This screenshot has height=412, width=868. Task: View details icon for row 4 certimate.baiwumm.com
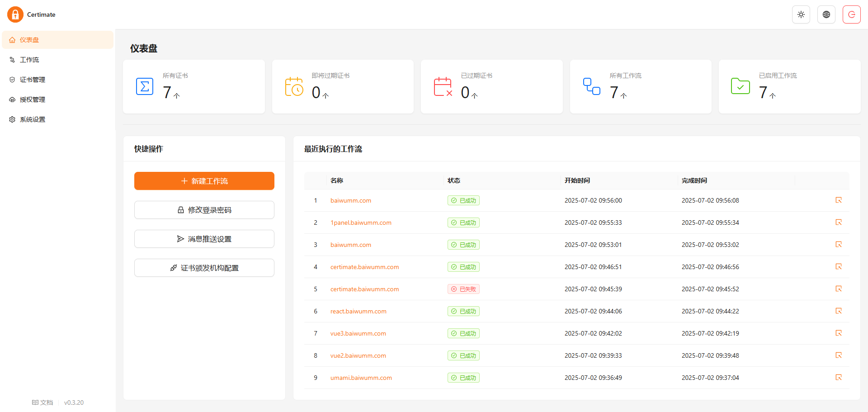[839, 266]
